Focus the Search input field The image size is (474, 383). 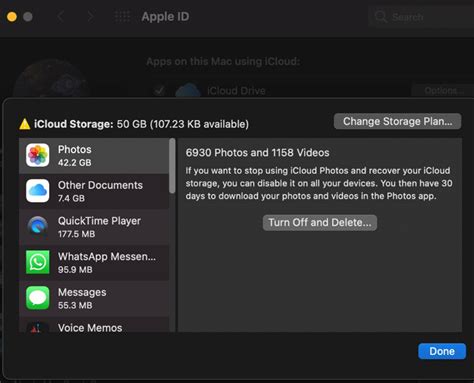[421, 16]
